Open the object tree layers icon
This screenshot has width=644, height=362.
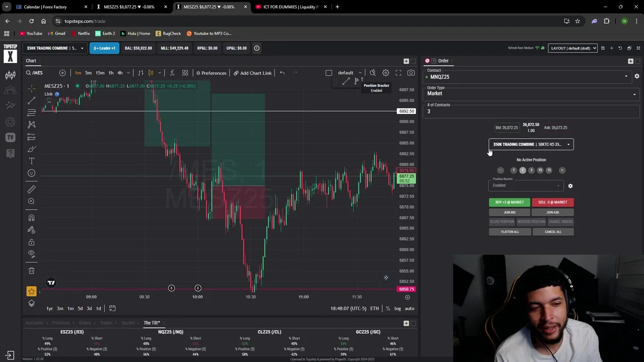point(32,303)
